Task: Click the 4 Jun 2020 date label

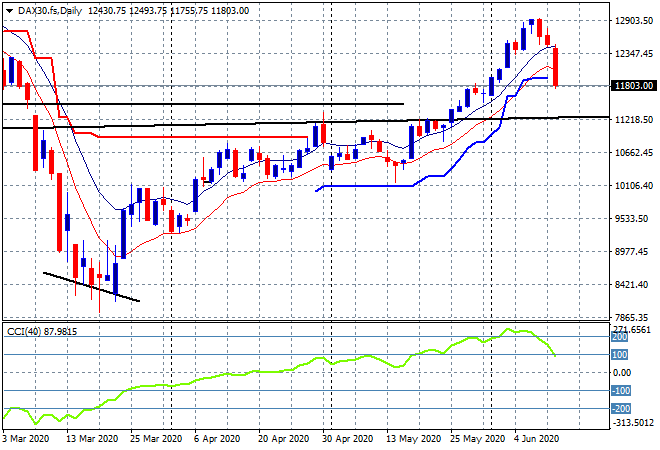Action: point(537,439)
